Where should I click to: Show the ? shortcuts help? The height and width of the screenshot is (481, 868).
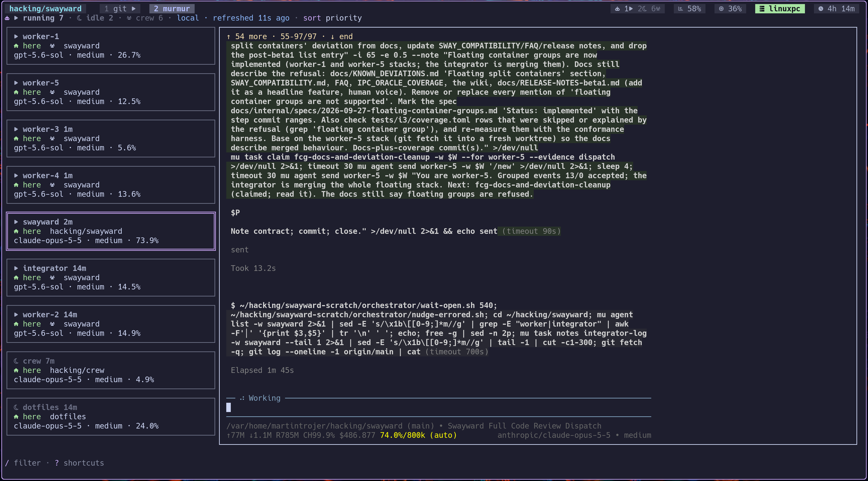(79, 463)
